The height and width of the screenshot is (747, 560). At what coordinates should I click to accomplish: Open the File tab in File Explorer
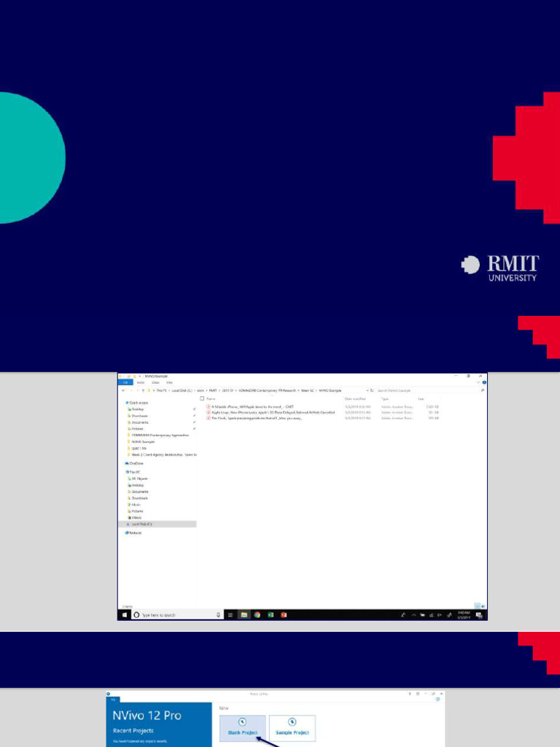click(x=125, y=382)
